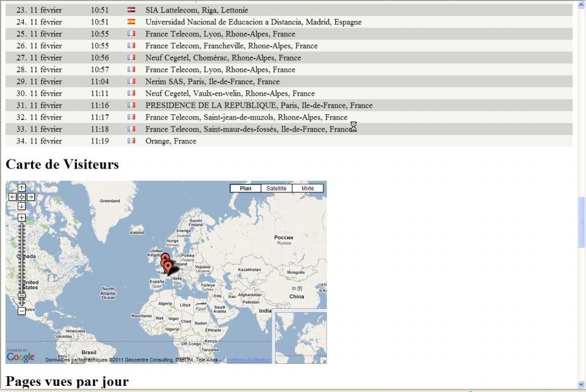Screen dimensions: 586x392
Task: Click '34. 11 février' date cell
Action: (x=39, y=141)
